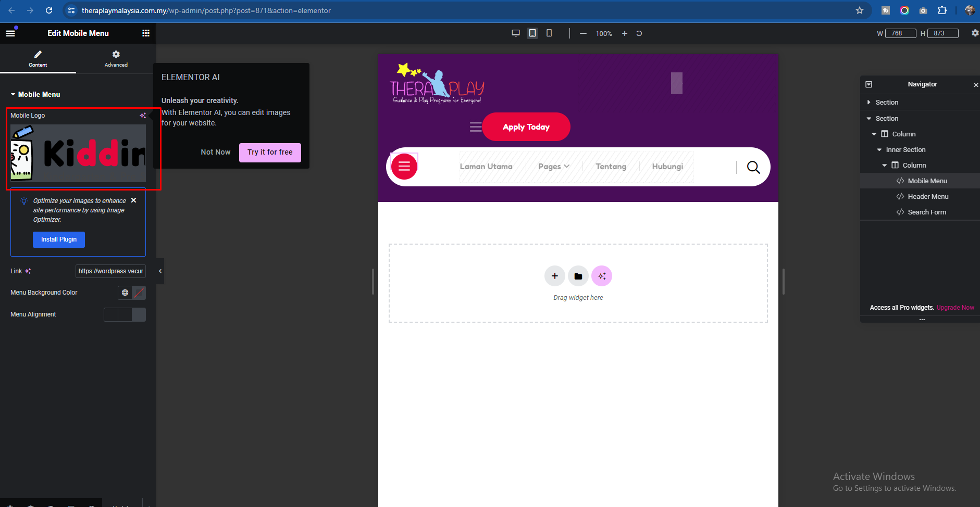Focus the Link URL input field
The height and width of the screenshot is (507, 980).
tap(110, 271)
